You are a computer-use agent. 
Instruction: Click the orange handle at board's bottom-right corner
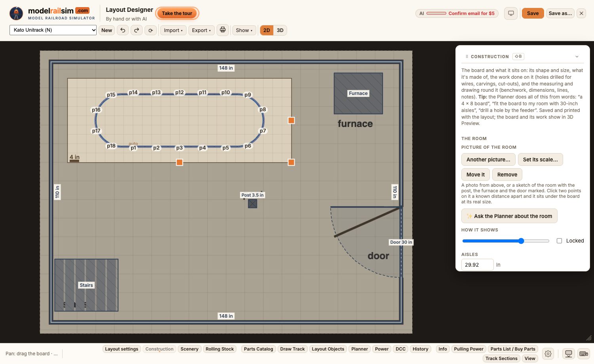[x=291, y=162]
